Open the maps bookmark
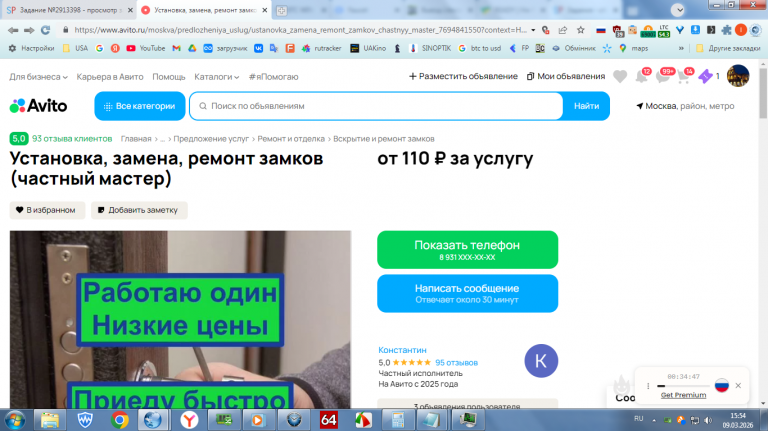This screenshot has height=431, width=768. (x=633, y=48)
